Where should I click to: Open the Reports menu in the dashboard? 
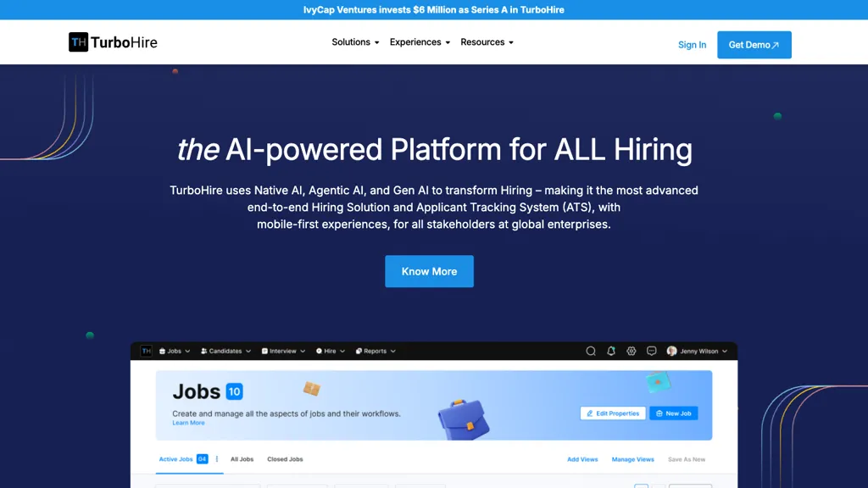click(376, 351)
